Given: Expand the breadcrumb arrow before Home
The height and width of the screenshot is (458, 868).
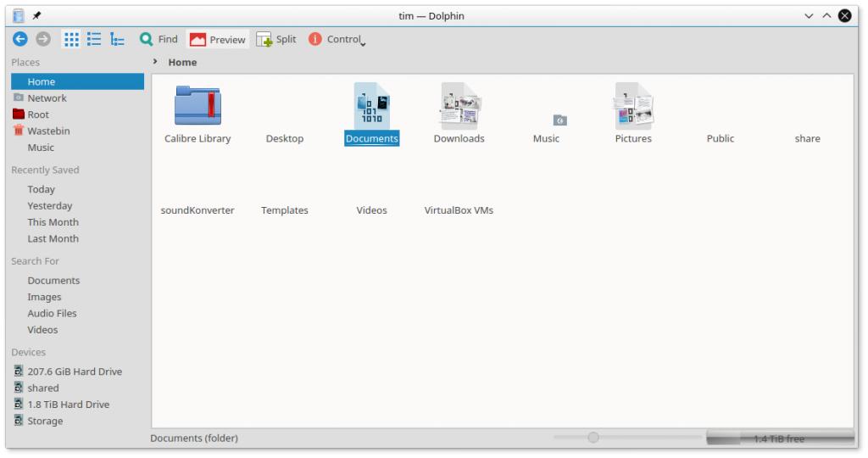Looking at the screenshot, I should [155, 62].
